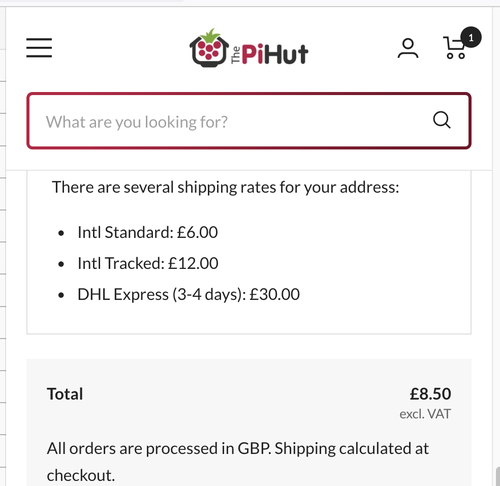
Task: Click the bullet beside Intl Standard
Action: [61, 233]
